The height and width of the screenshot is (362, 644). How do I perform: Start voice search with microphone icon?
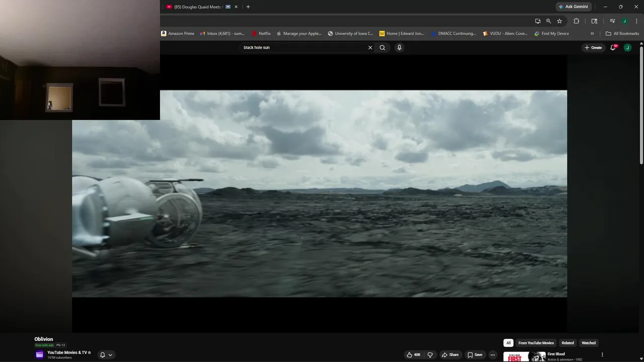pos(399,48)
